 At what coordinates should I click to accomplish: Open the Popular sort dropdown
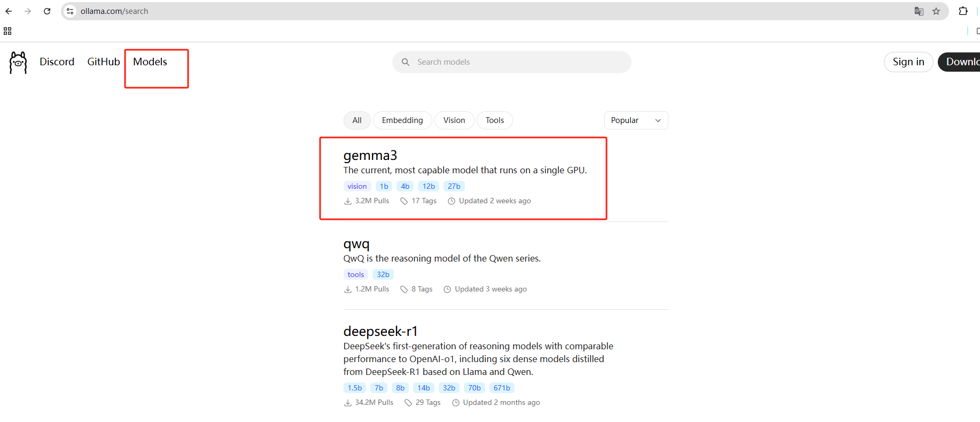(x=636, y=120)
